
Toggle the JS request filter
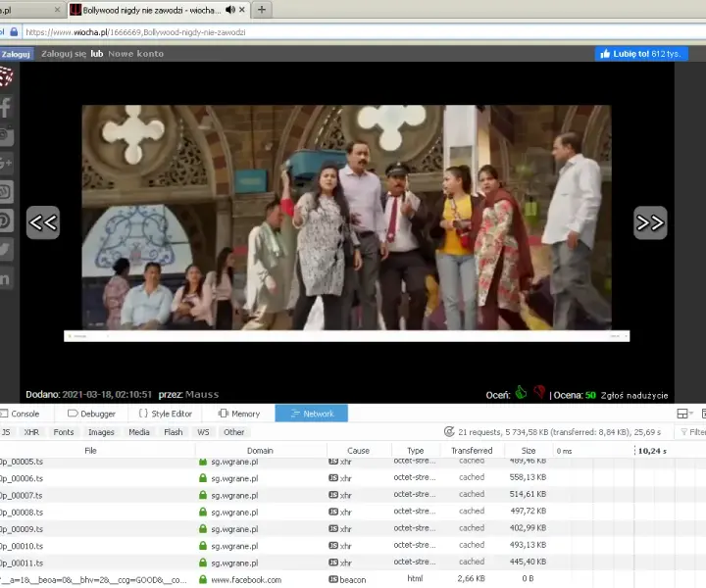tap(6, 432)
